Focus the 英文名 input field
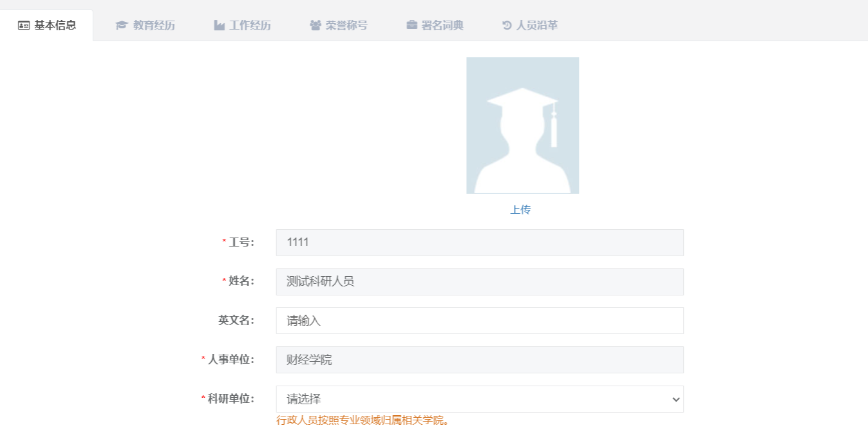This screenshot has height=439, width=868. coord(479,321)
